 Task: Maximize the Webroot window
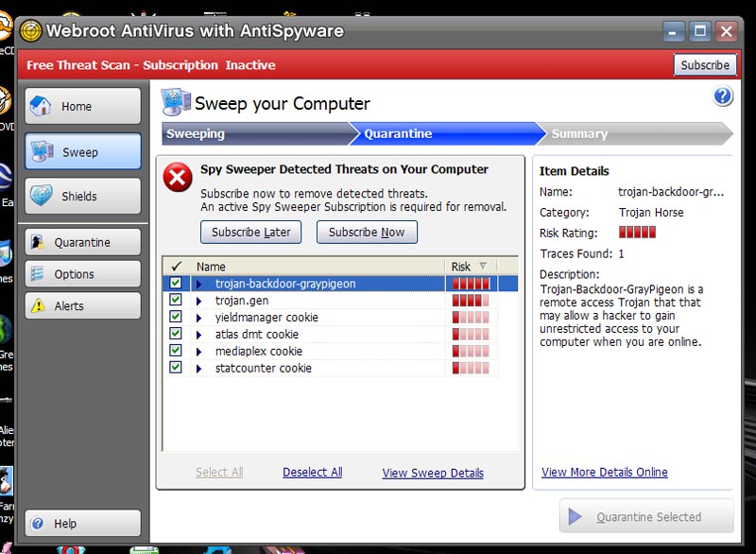click(x=699, y=32)
